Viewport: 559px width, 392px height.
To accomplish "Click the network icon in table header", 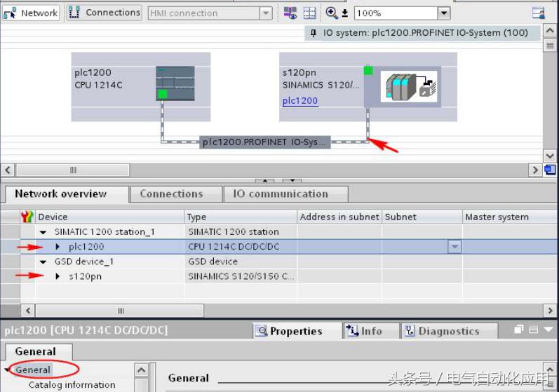I will pos(27,217).
